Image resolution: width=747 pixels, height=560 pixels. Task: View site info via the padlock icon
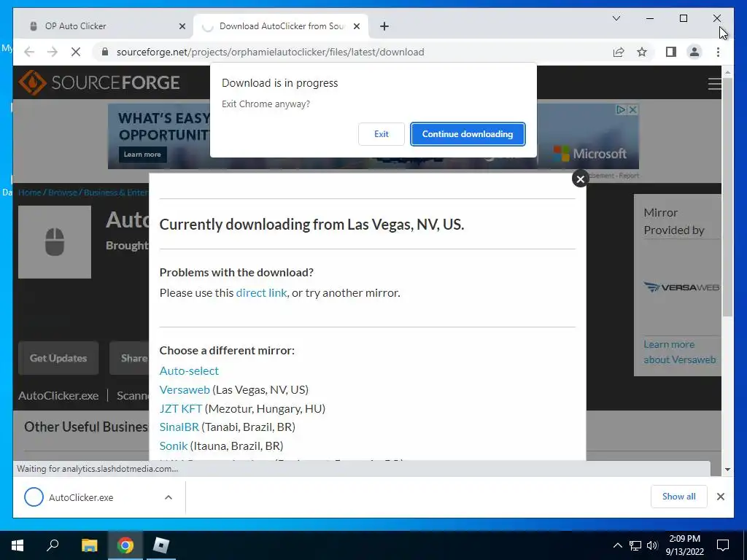(x=105, y=52)
